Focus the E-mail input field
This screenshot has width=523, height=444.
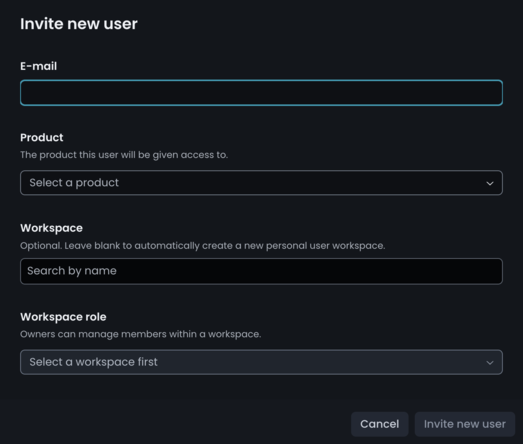pos(262,93)
